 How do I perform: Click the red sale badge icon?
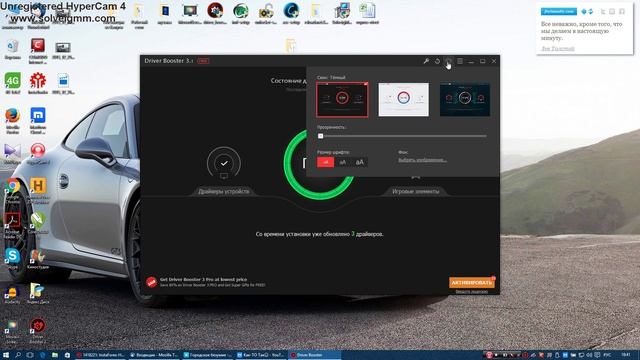[151, 282]
